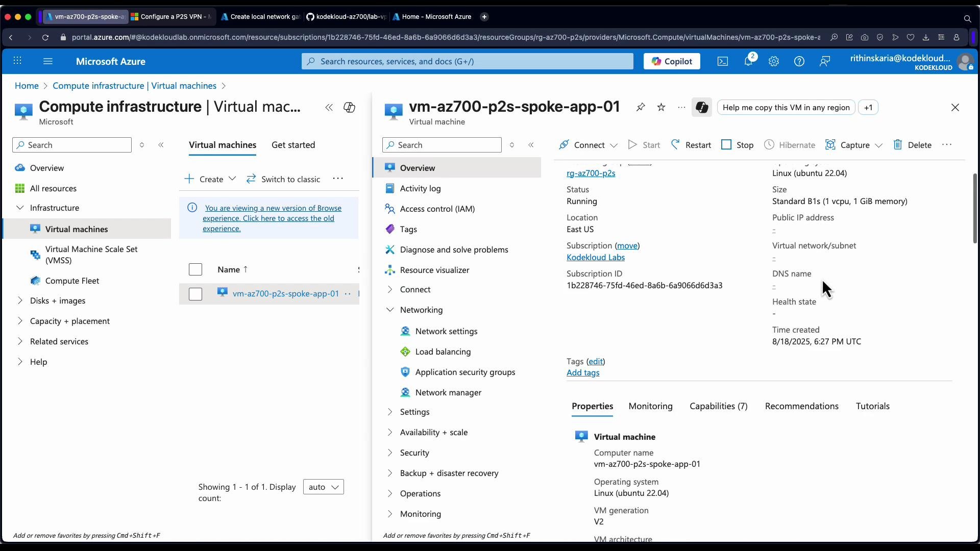Open a new browser tab

484,17
